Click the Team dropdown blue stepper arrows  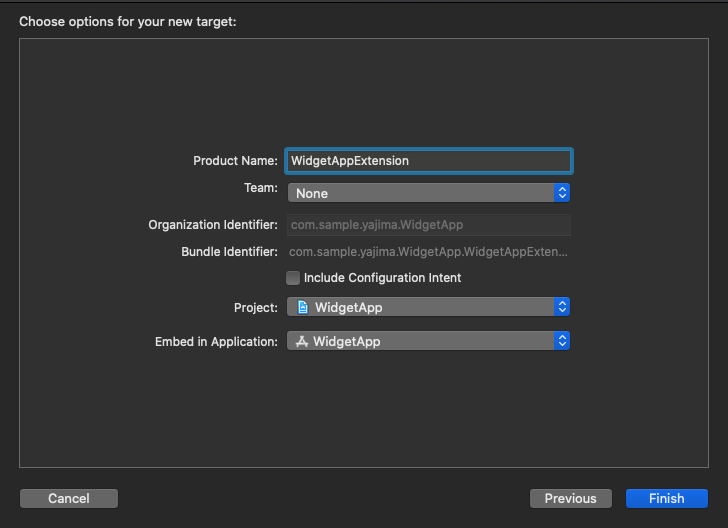point(562,192)
